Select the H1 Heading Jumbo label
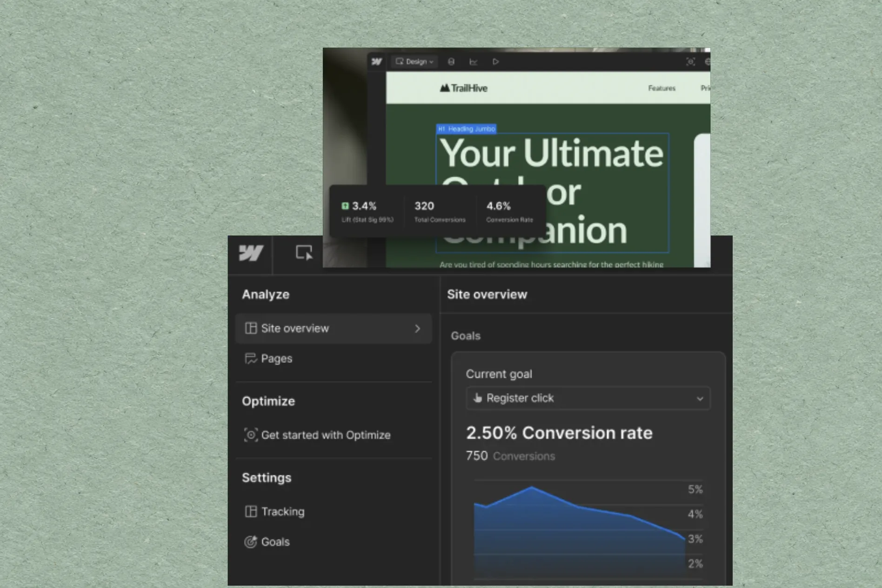 click(x=466, y=129)
